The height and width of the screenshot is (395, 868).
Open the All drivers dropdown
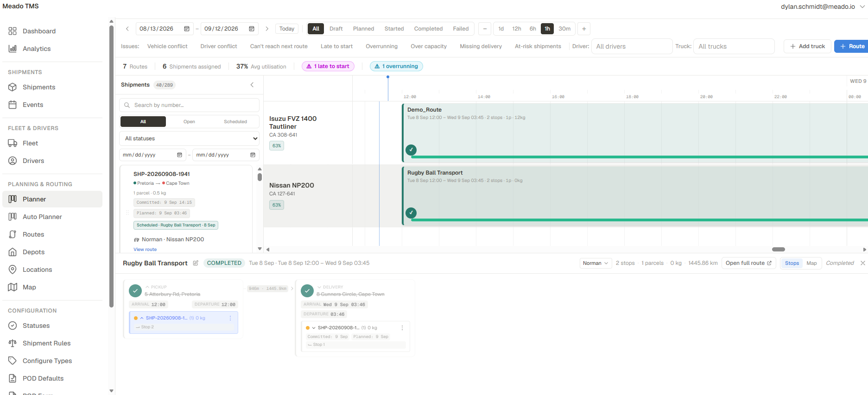point(632,46)
